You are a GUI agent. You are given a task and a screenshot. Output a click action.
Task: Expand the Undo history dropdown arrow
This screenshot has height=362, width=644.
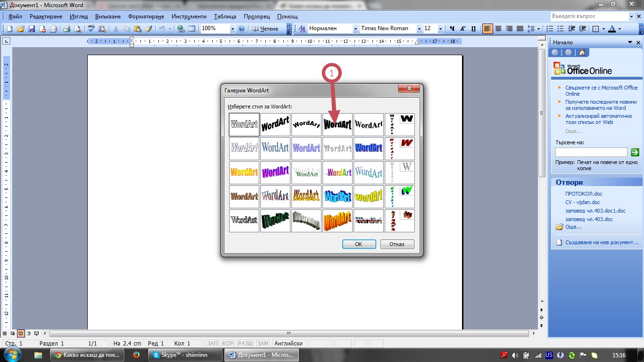point(169,29)
